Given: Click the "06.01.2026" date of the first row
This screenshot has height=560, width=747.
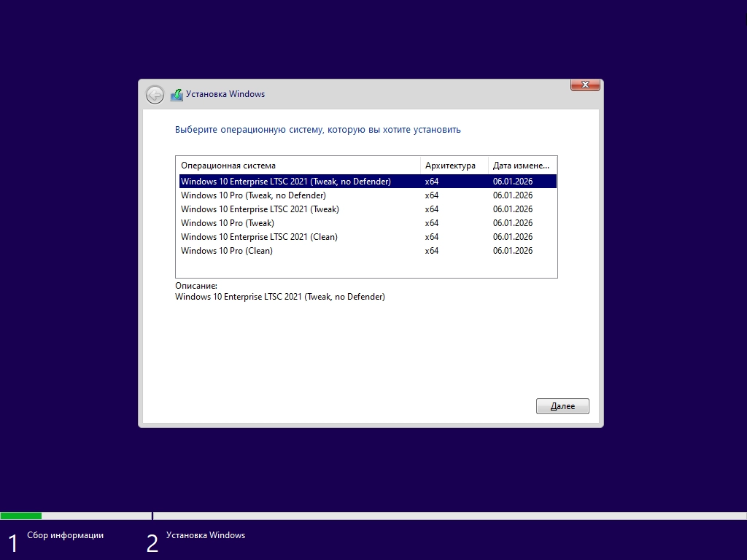Looking at the screenshot, I should point(511,181).
